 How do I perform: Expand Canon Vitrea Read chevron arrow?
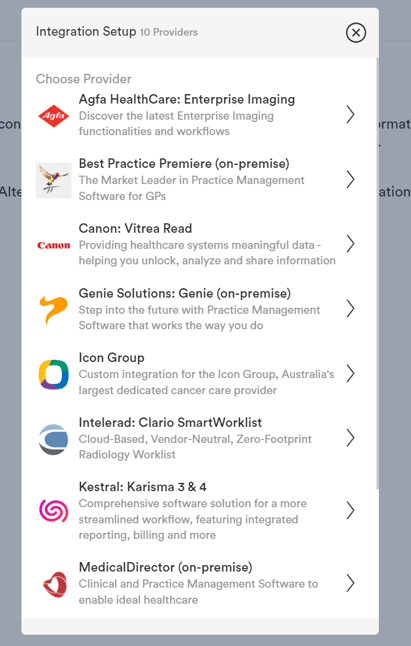tap(350, 244)
